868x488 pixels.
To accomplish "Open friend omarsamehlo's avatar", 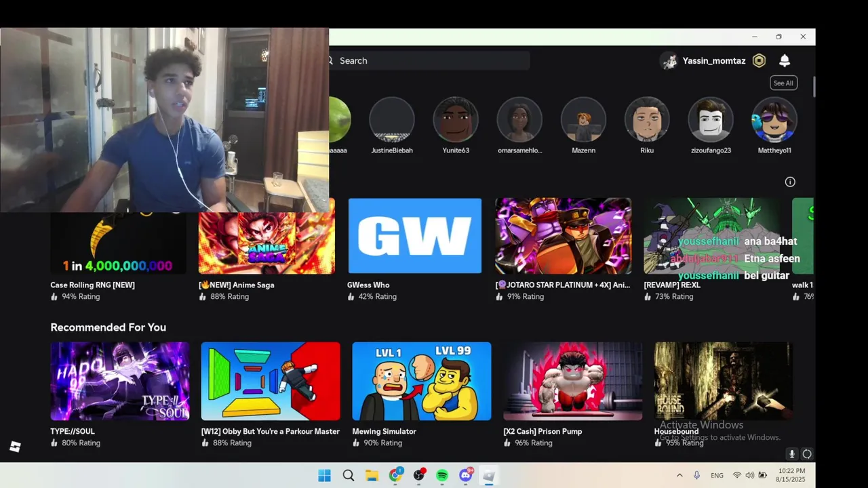I will pos(519,119).
